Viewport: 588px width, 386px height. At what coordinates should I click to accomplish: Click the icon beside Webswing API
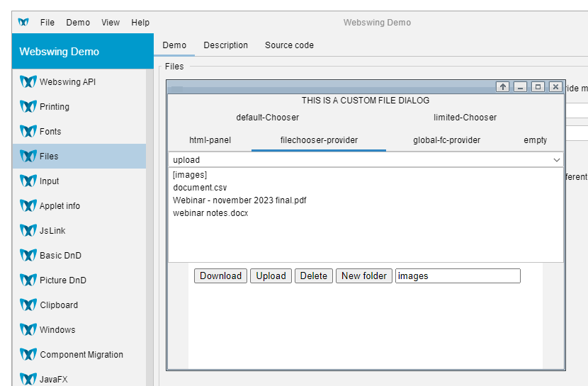28,81
